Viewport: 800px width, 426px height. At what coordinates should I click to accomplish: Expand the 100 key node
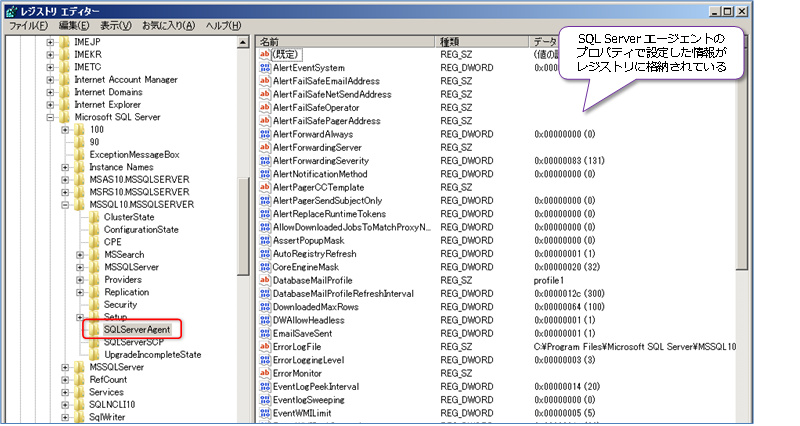(x=65, y=130)
